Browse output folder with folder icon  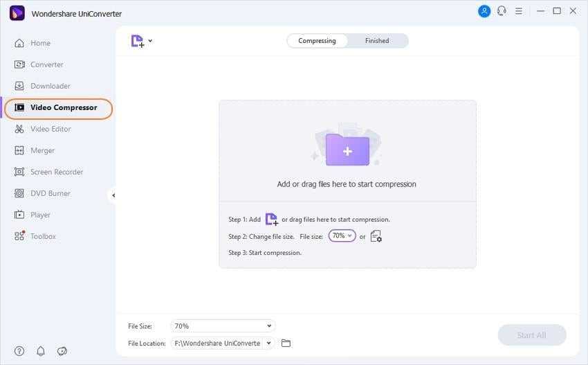(x=286, y=343)
